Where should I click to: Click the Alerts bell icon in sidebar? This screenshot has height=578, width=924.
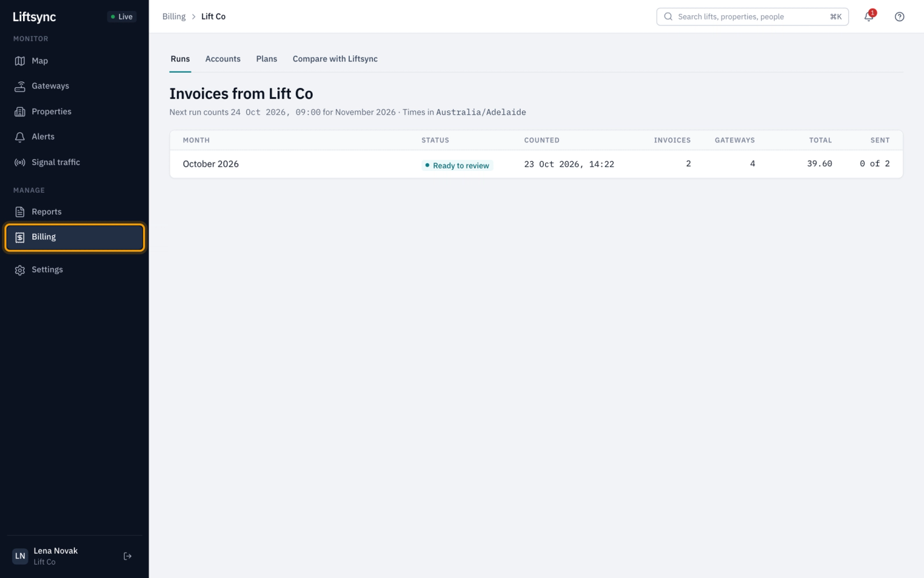pyautogui.click(x=20, y=137)
